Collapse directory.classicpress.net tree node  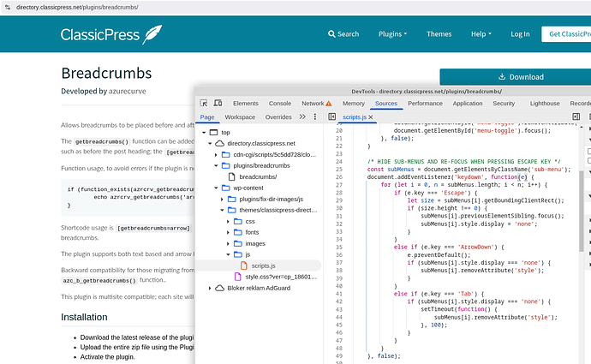210,144
